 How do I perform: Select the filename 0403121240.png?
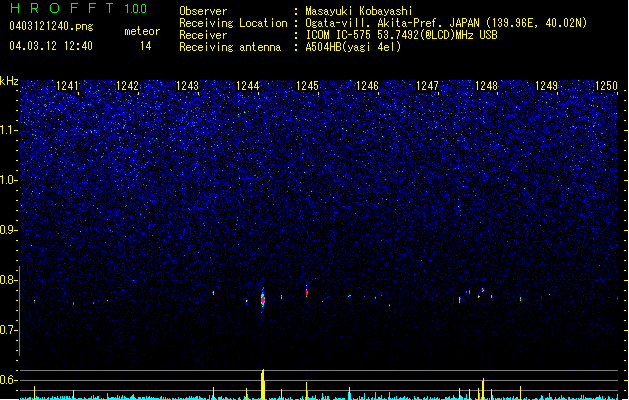(x=51, y=26)
